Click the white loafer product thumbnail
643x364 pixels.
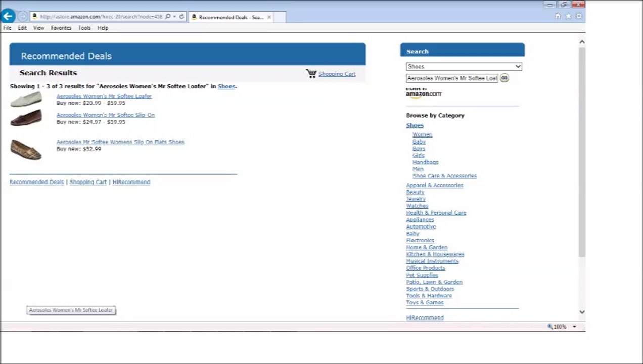[x=26, y=99]
